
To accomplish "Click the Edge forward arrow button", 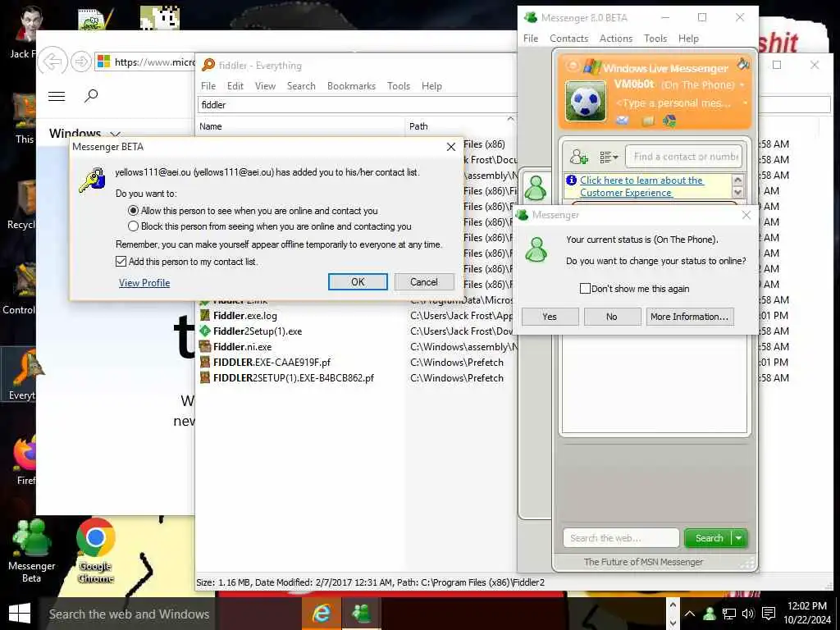I will point(81,62).
